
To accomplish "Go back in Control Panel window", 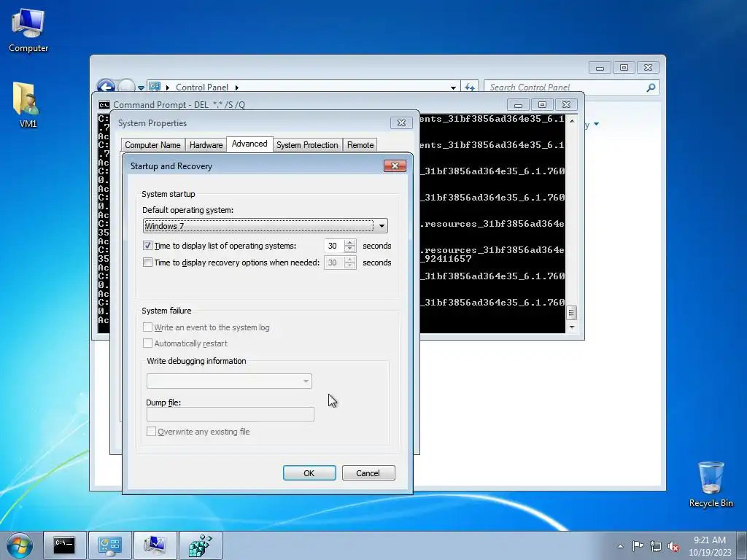I will 105,87.
